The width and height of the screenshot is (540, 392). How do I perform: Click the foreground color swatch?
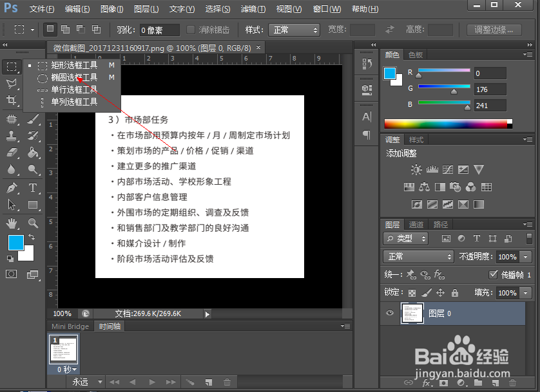[x=15, y=243]
